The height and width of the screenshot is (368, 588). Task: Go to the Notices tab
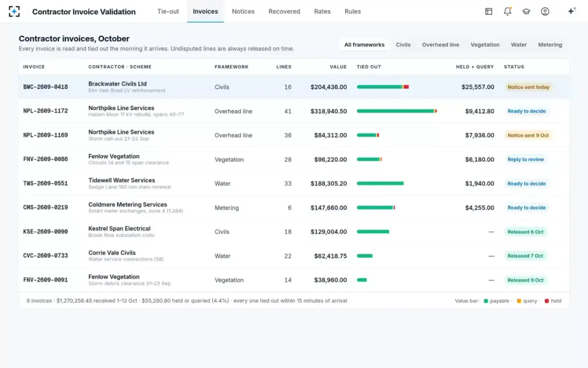[x=243, y=11]
